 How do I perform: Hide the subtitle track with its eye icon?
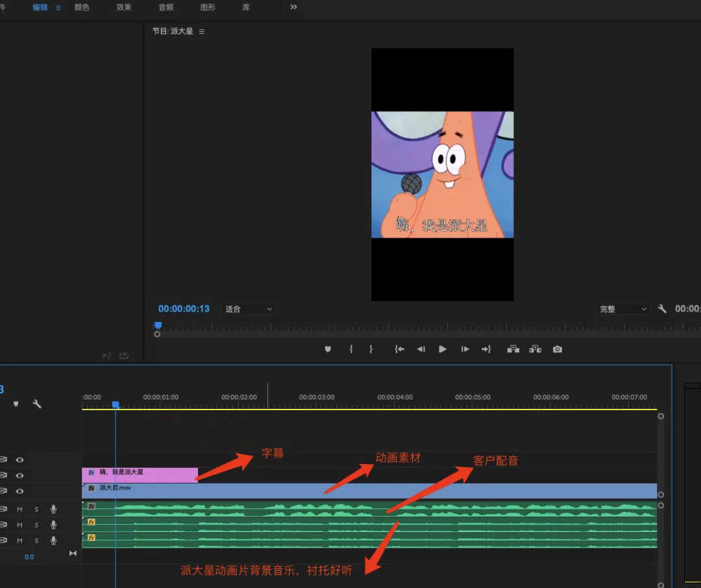click(x=20, y=476)
